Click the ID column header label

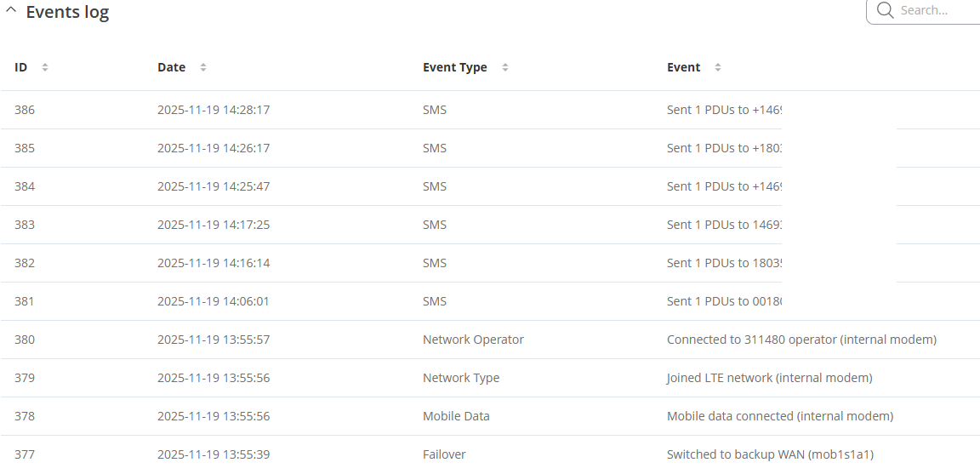(21, 67)
